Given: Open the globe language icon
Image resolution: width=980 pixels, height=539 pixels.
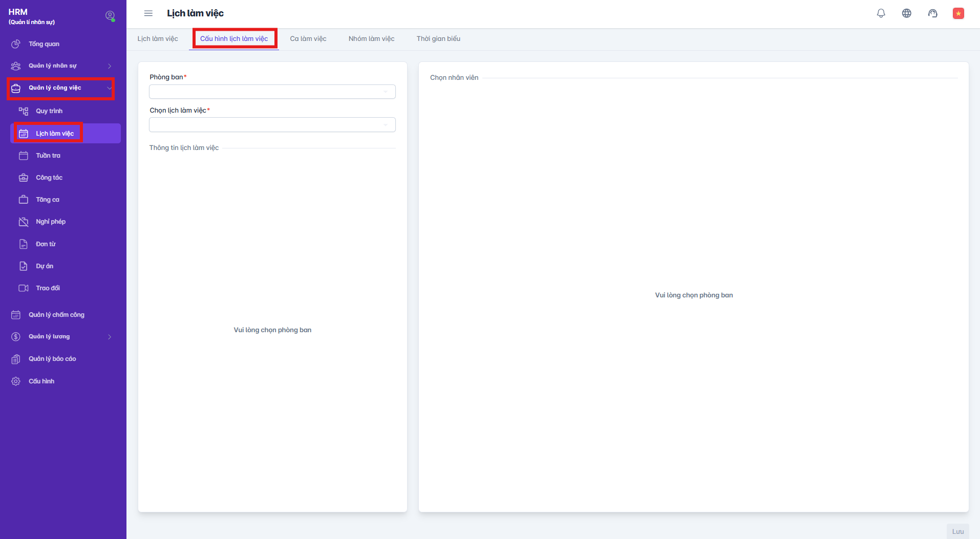Looking at the screenshot, I should (x=906, y=13).
